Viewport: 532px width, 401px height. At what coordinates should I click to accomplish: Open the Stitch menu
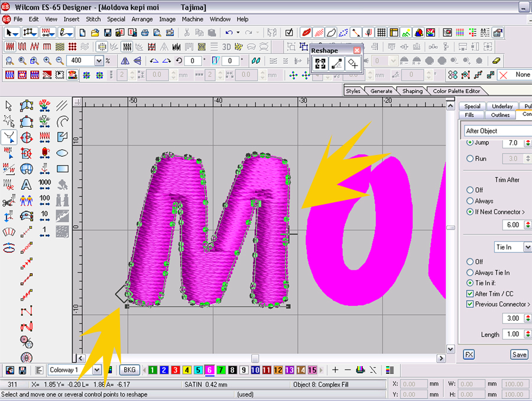click(x=93, y=19)
